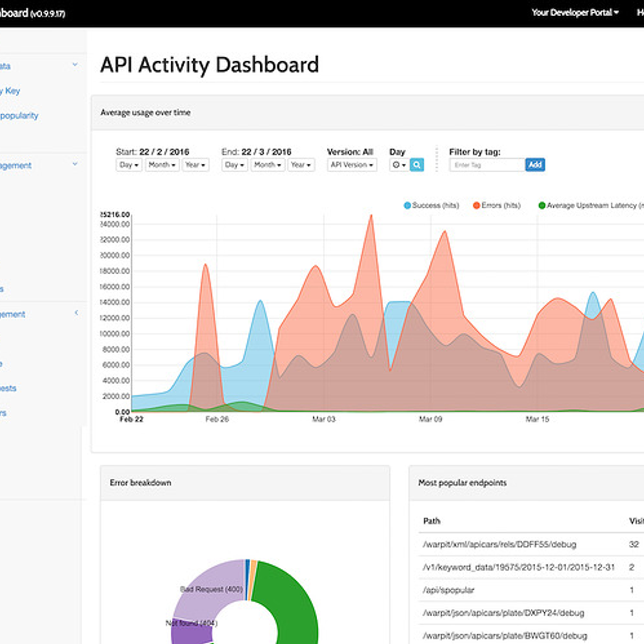The width and height of the screenshot is (644, 644).
Task: Select the /api/spopular path row
Action: coord(449,590)
